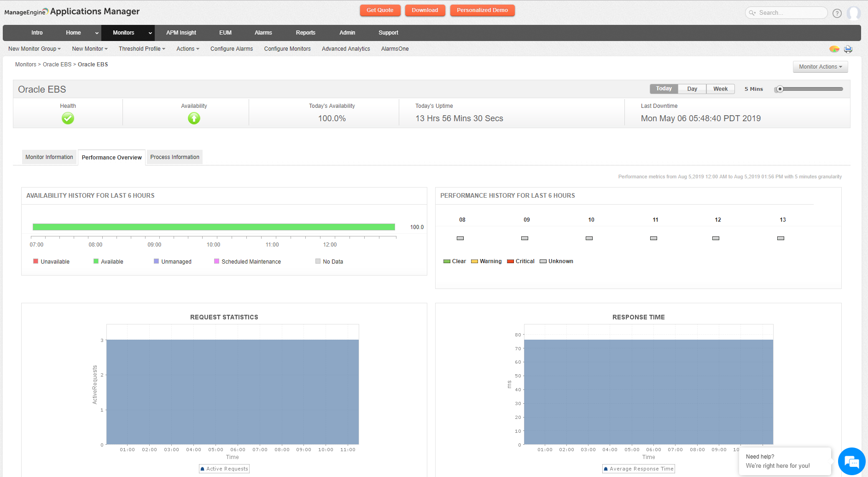Expand the Home menu dropdown arrow
Screen dimensions: 868x477
[97, 33]
